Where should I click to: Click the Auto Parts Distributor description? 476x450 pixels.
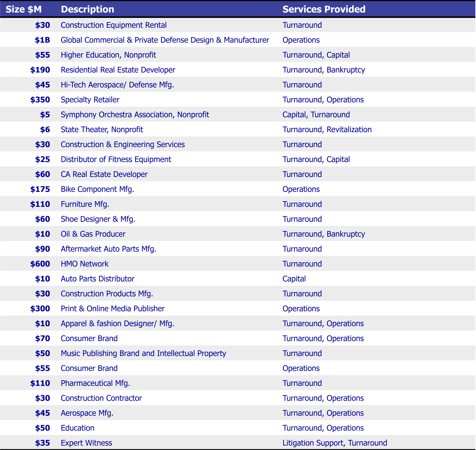tap(97, 279)
